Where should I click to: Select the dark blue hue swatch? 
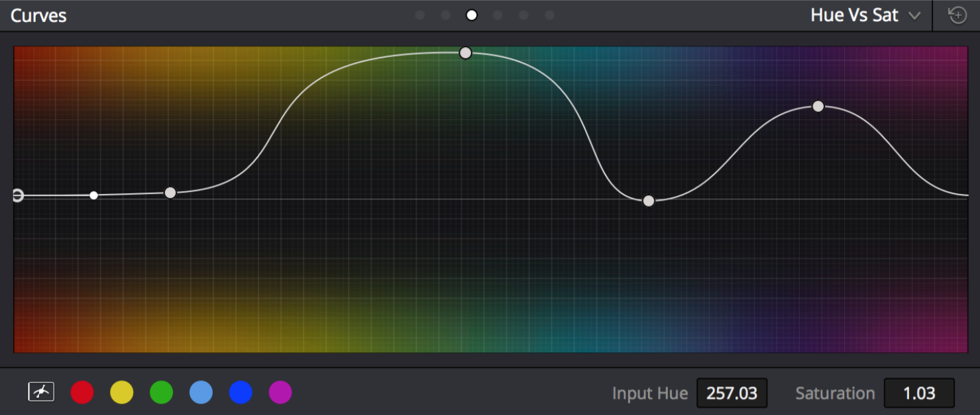241,392
